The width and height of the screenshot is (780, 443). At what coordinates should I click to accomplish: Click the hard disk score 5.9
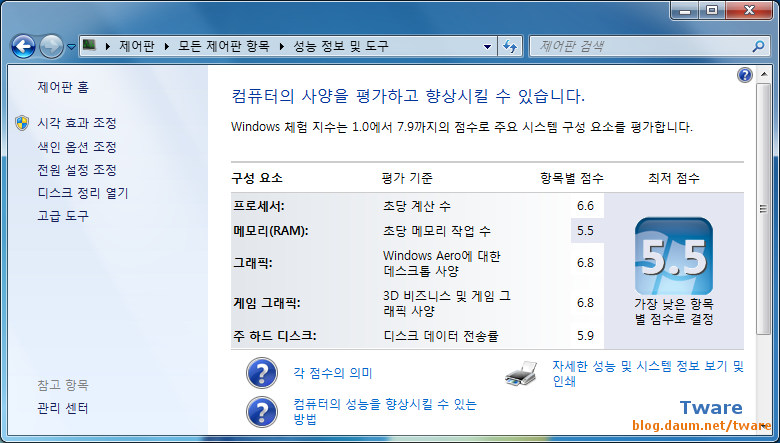point(585,336)
